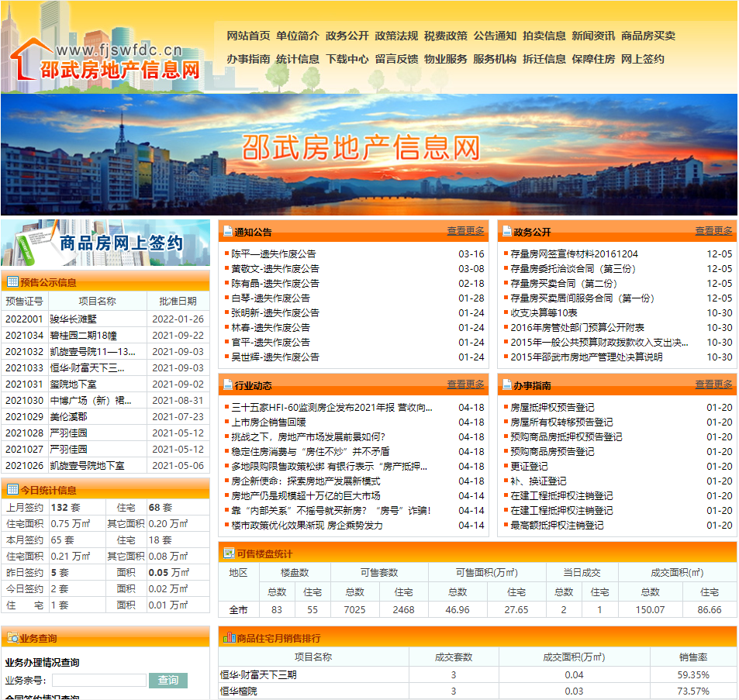Click the 今日统计信息 table icon

(x=12, y=490)
